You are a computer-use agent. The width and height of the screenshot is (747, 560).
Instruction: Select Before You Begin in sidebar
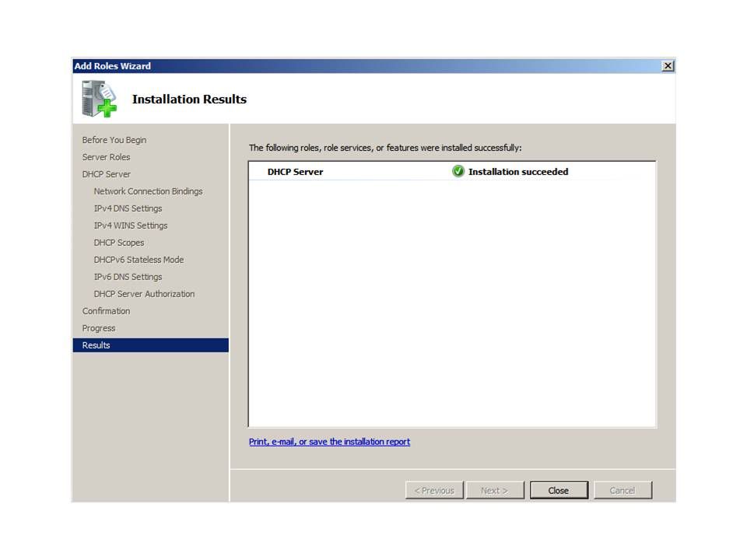(114, 140)
